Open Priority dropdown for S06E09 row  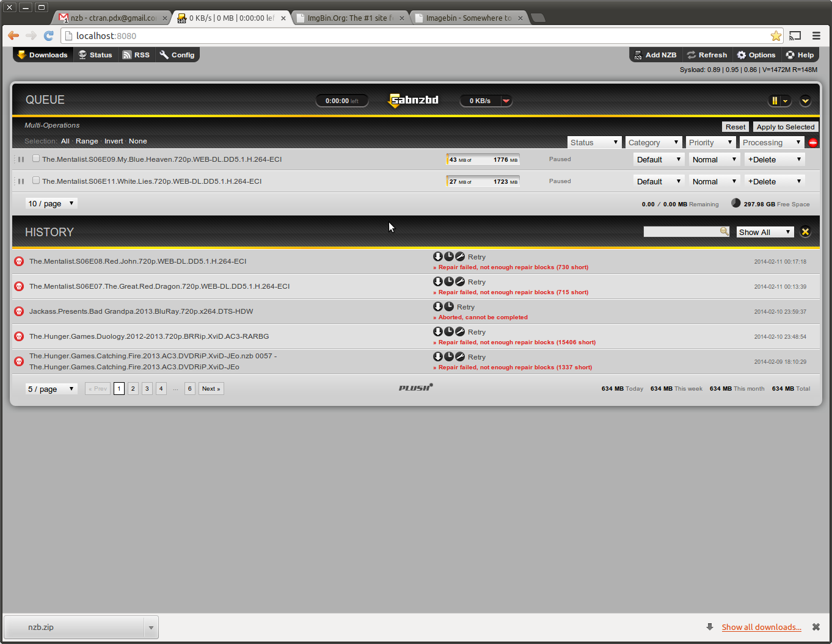714,159
